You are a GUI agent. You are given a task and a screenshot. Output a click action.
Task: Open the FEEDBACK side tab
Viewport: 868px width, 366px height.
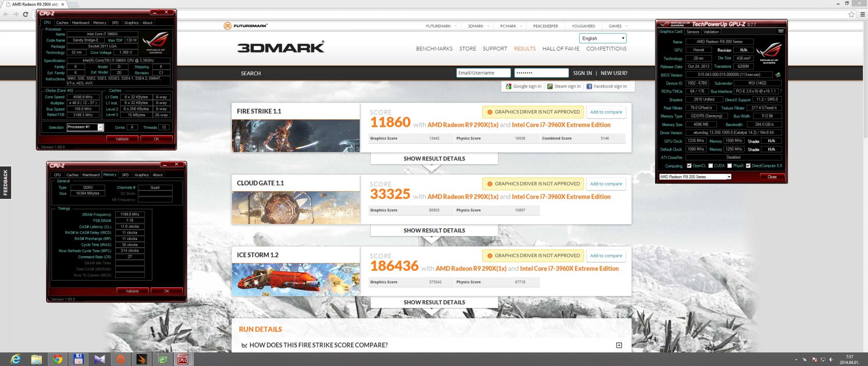pos(5,183)
